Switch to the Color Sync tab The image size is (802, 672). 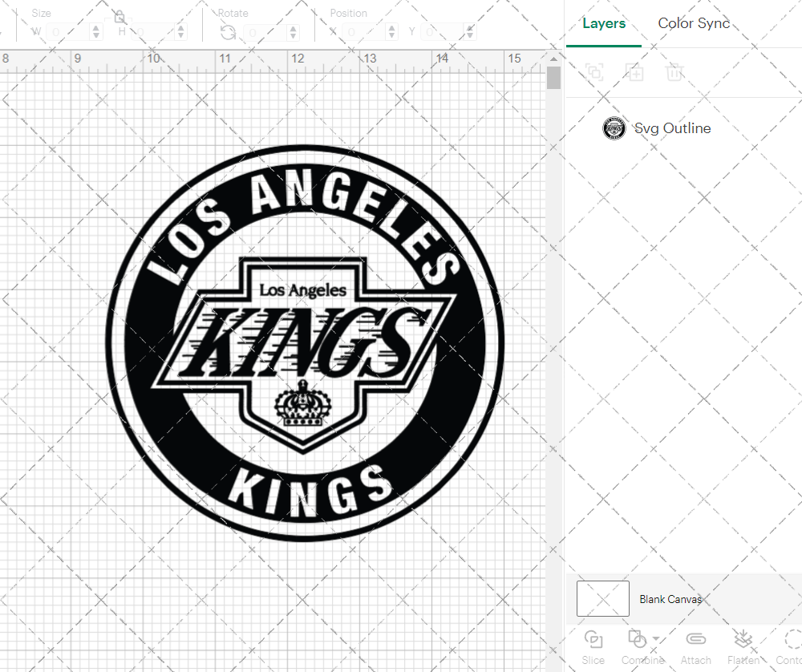click(694, 23)
